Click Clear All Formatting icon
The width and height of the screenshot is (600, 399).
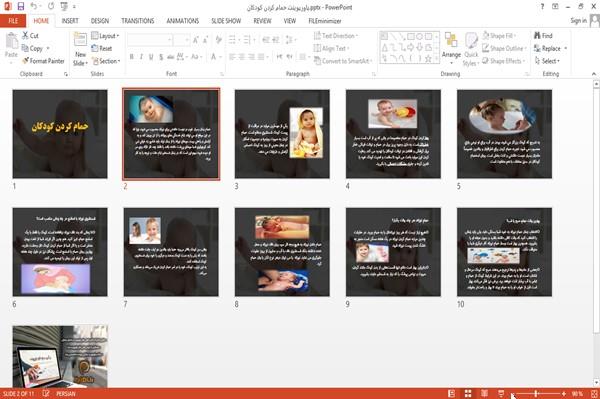[x=218, y=39]
